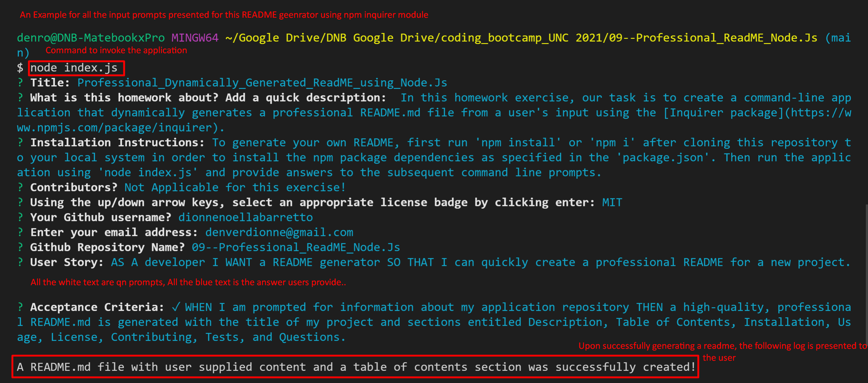This screenshot has height=383, width=868.
Task: Click the question mark before User Story
Action: click(x=20, y=262)
